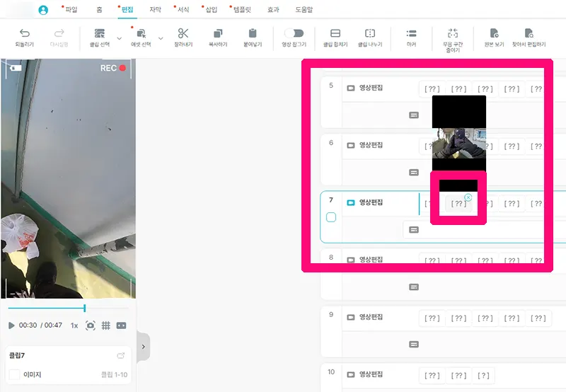This screenshot has height=392, width=566.
Task: Switch to the 삽입 tab
Action: click(212, 10)
